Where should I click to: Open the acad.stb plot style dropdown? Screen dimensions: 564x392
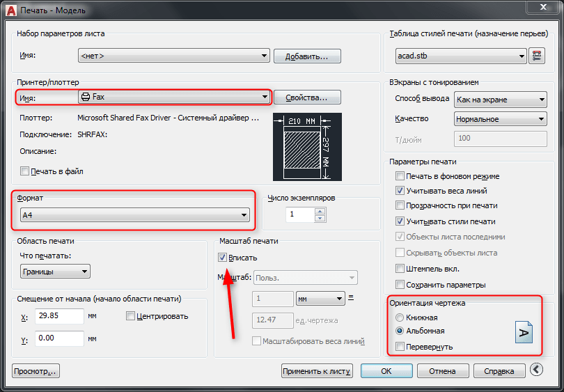click(461, 56)
